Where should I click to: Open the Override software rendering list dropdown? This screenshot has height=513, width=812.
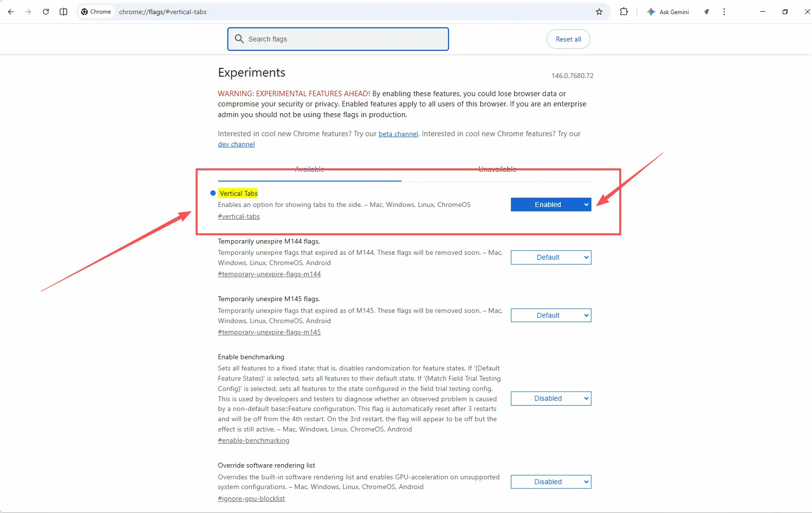pos(550,482)
